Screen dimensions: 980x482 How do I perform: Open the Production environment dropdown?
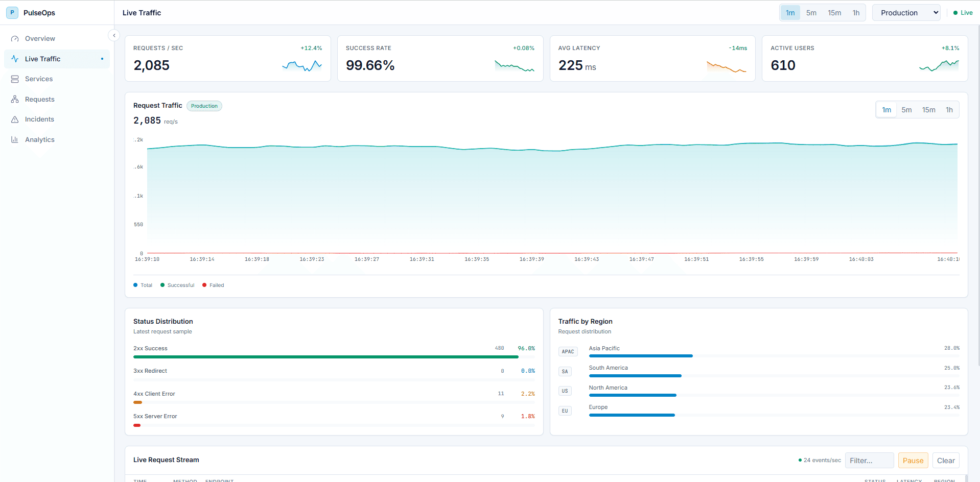click(906, 13)
